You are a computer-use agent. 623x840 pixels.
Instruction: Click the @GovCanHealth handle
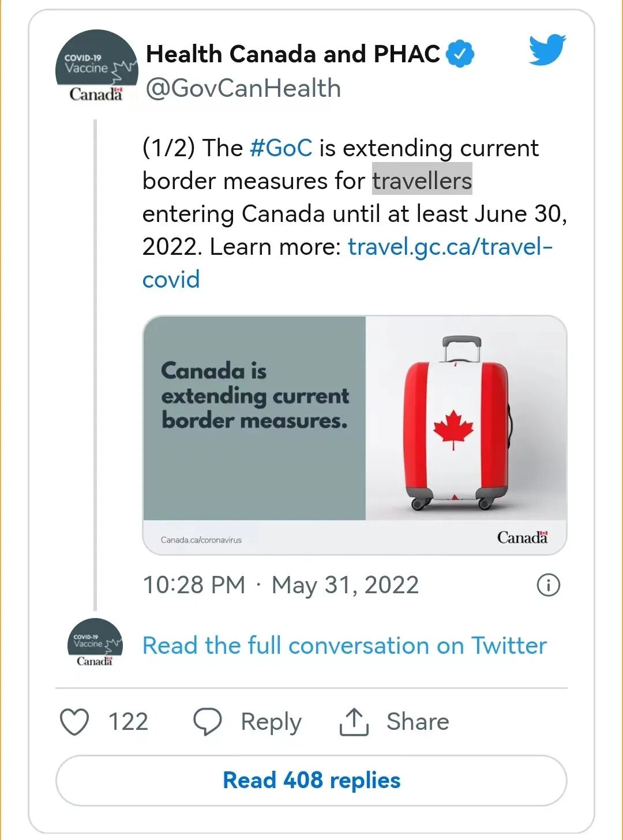click(243, 89)
